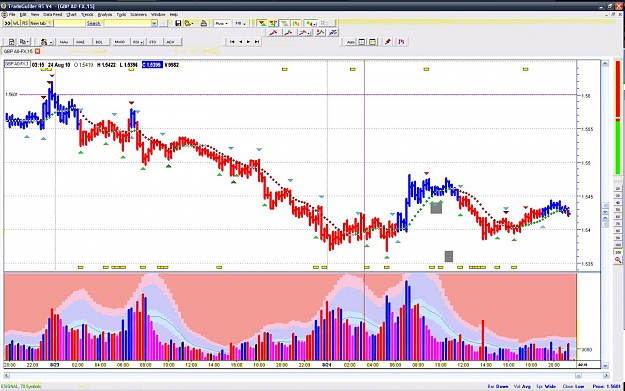The image size is (625, 391).
Task: Click the yellow panel layout icon
Action: coord(373,42)
